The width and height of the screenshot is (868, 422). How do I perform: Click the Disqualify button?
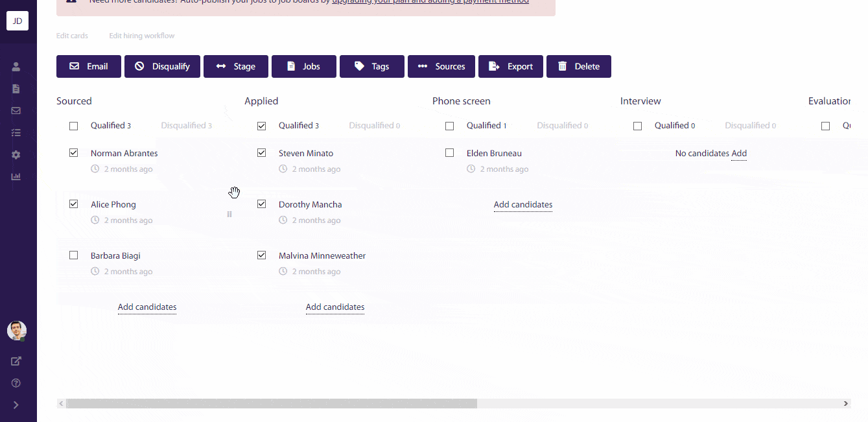click(162, 66)
